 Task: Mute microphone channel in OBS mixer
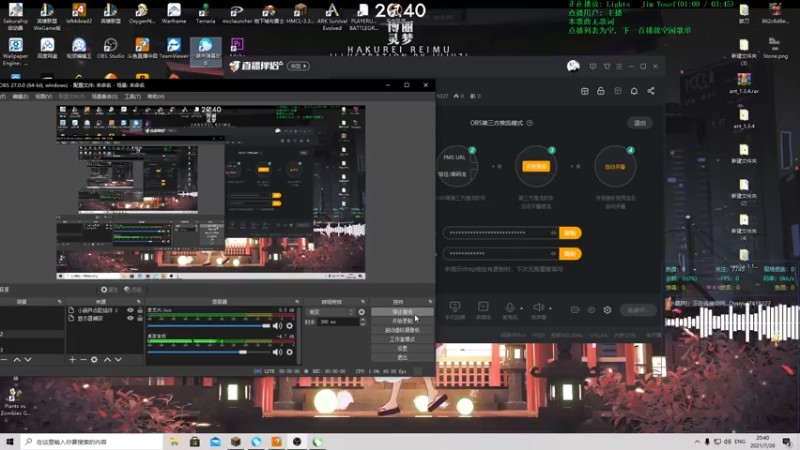coord(277,326)
